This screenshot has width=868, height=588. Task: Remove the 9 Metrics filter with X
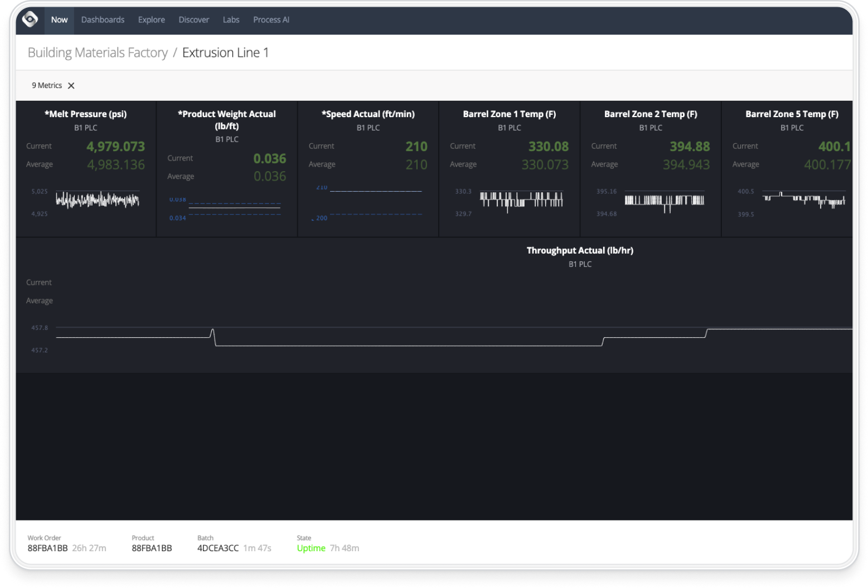71,86
